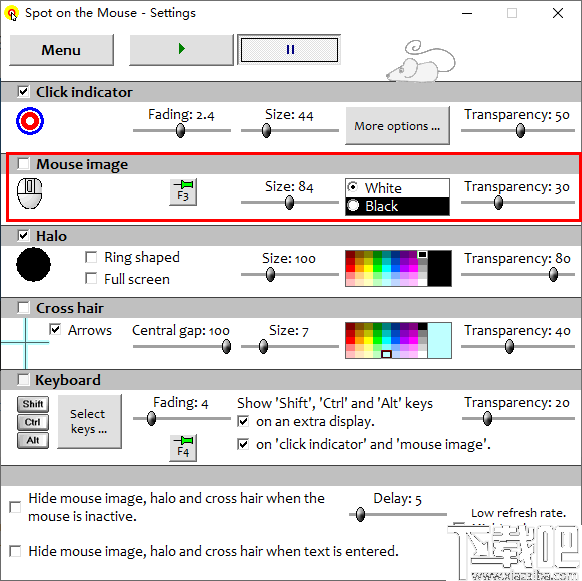The image size is (582, 581).
Task: Toggle 'on an extra display' checkbox
Action: pyautogui.click(x=243, y=421)
